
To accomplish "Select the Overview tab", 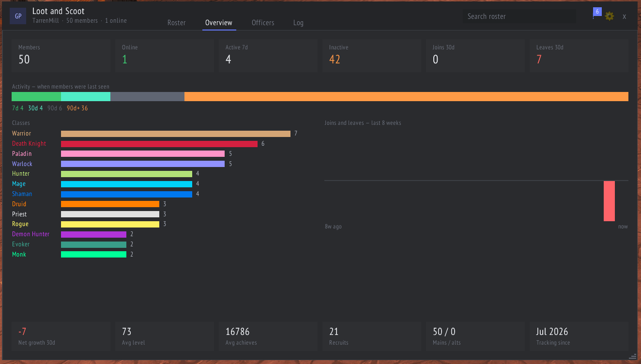I will pyautogui.click(x=219, y=23).
